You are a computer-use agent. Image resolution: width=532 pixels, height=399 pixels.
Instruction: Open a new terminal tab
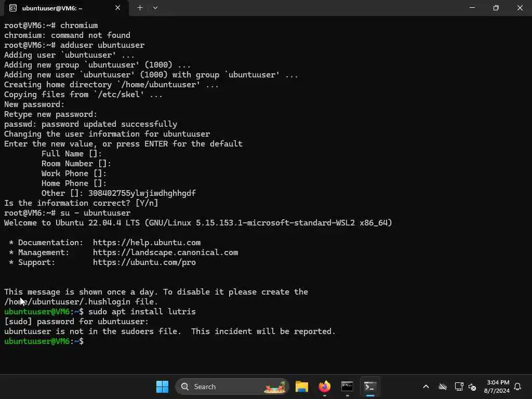tap(140, 8)
